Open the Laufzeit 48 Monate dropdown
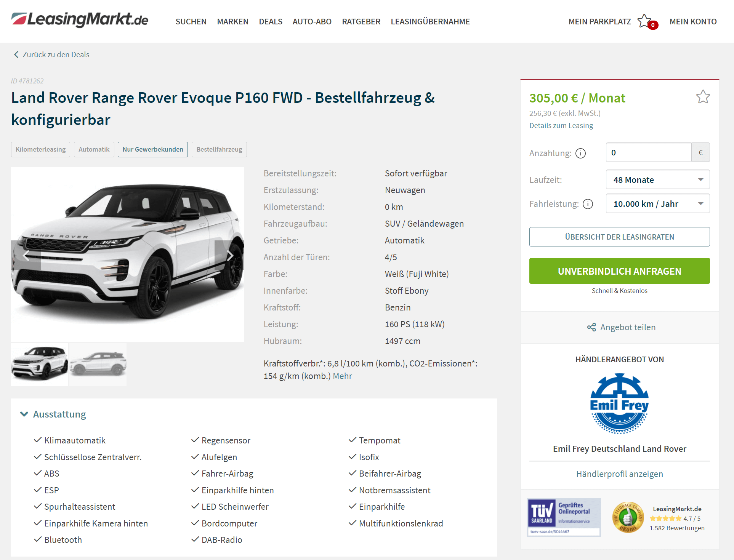734x560 pixels. tap(658, 179)
